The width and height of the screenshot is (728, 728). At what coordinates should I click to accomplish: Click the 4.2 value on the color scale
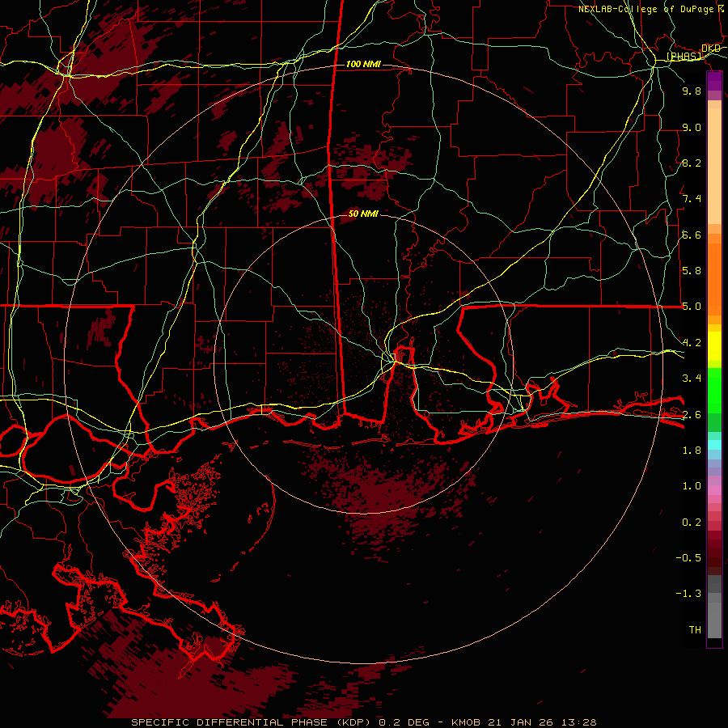tap(692, 343)
